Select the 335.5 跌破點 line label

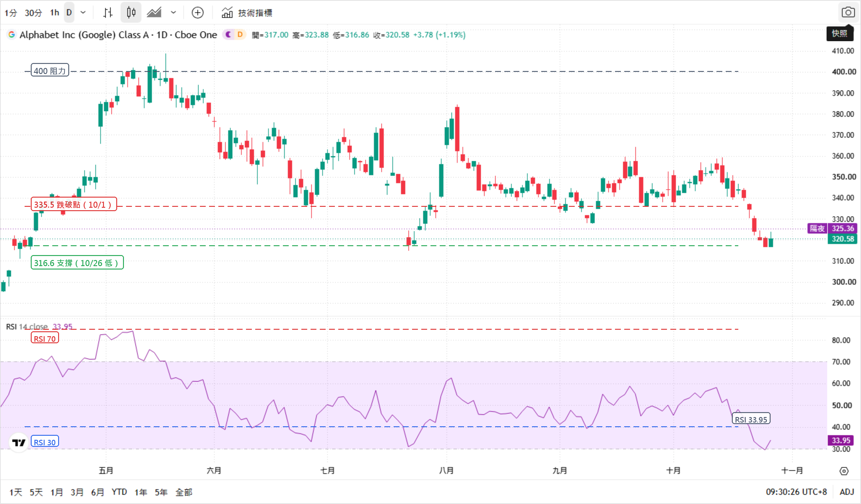pos(74,204)
